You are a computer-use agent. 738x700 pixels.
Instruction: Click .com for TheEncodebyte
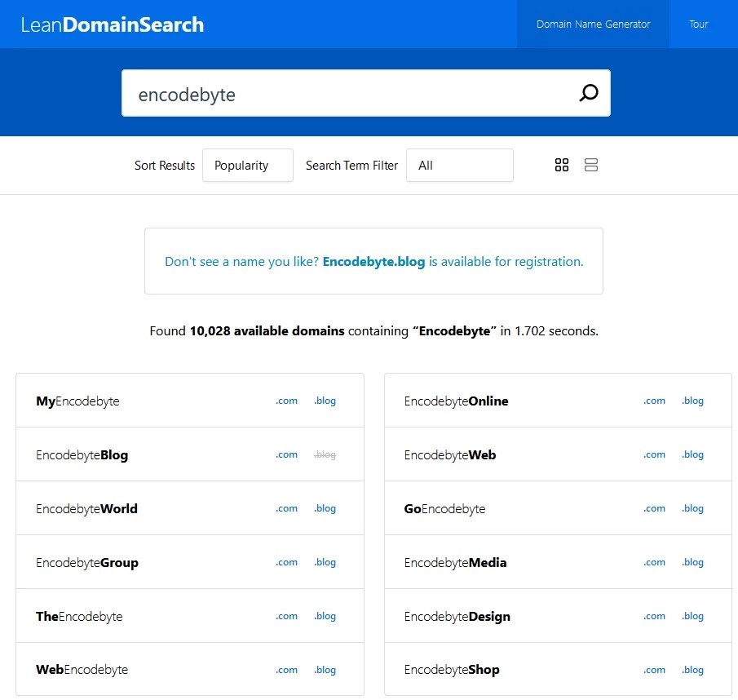click(x=286, y=616)
